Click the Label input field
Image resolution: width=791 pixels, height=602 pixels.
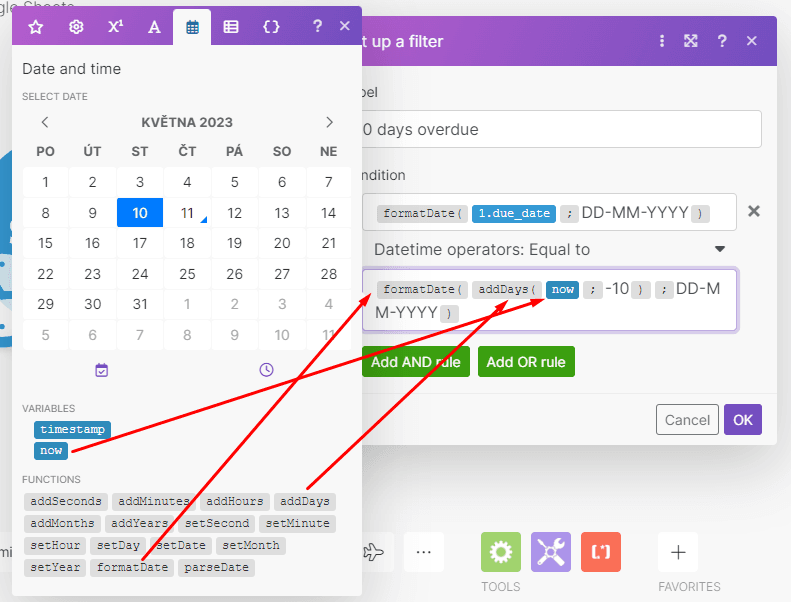[x=560, y=129]
